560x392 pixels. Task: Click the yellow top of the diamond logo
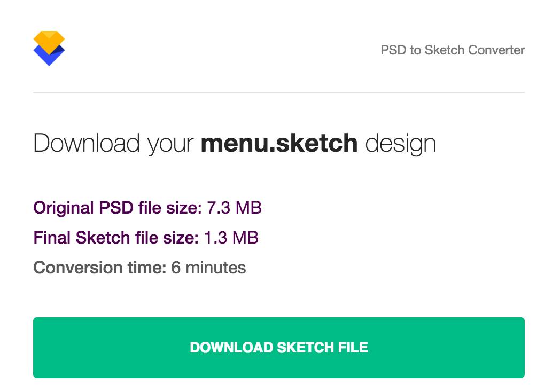point(50,37)
